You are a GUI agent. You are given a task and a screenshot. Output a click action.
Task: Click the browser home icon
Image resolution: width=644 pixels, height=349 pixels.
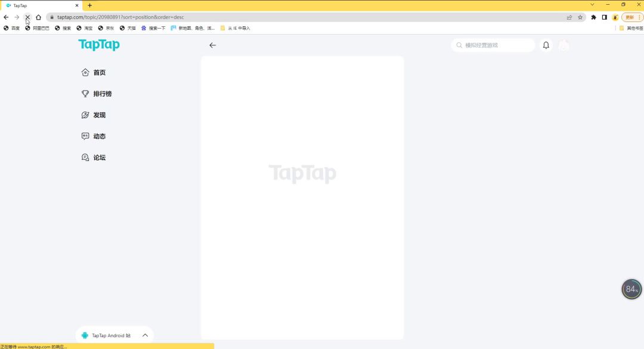(39, 17)
